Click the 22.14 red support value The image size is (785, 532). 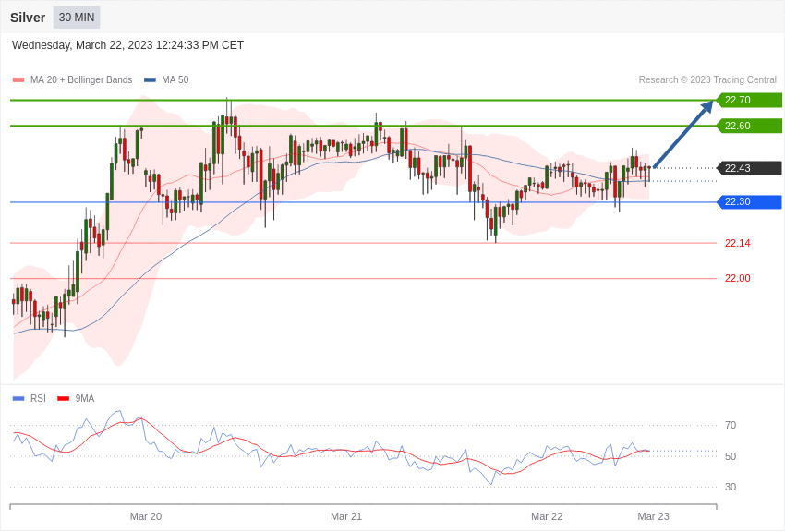[x=738, y=243]
